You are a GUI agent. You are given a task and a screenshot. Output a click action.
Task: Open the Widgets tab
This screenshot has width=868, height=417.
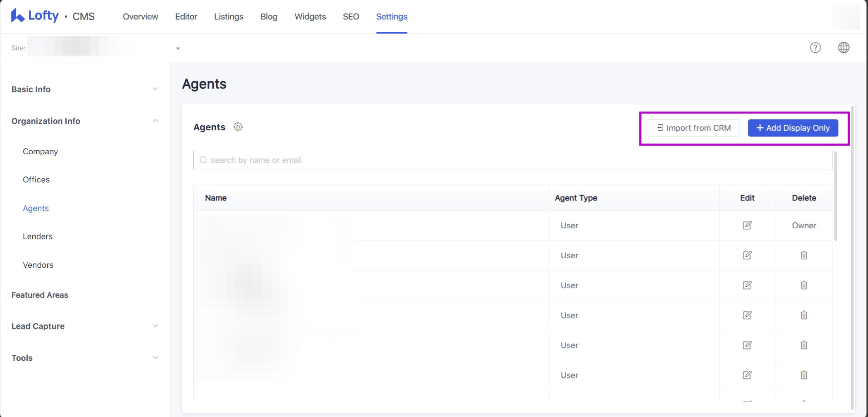[x=310, y=17]
